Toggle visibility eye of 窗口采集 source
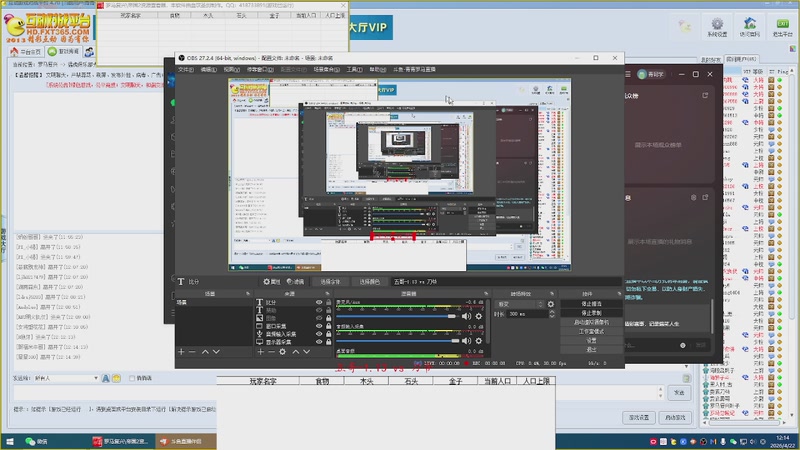800x450 pixels. [x=319, y=326]
